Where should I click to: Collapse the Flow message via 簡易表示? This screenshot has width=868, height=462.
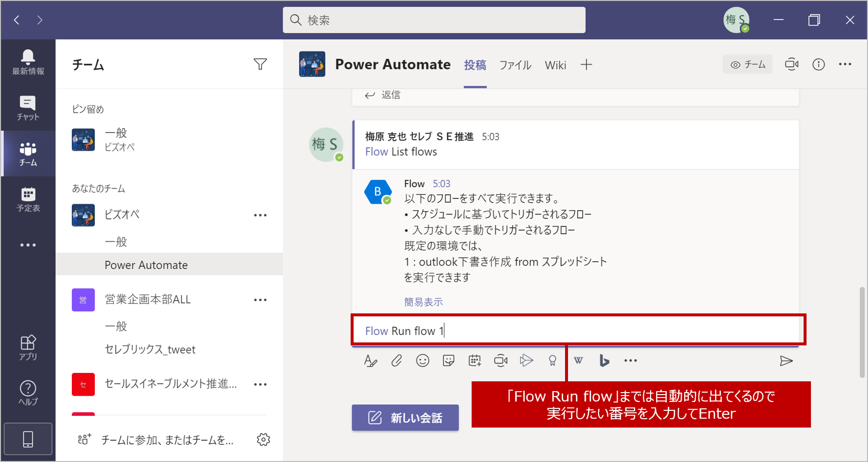[423, 302]
